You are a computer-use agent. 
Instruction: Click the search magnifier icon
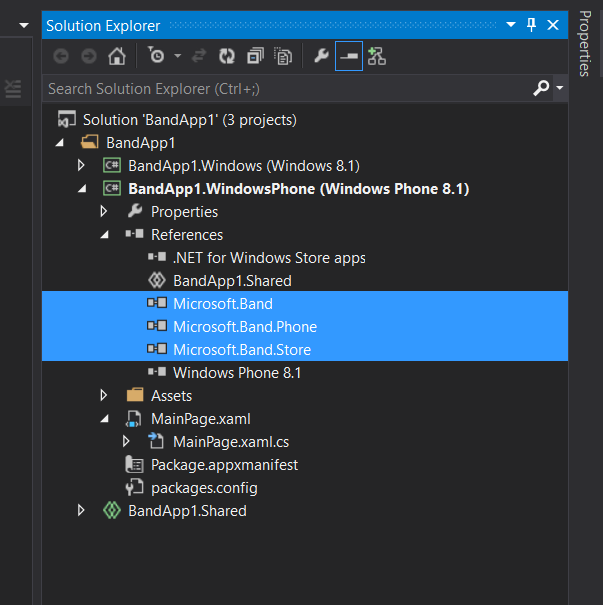click(541, 88)
